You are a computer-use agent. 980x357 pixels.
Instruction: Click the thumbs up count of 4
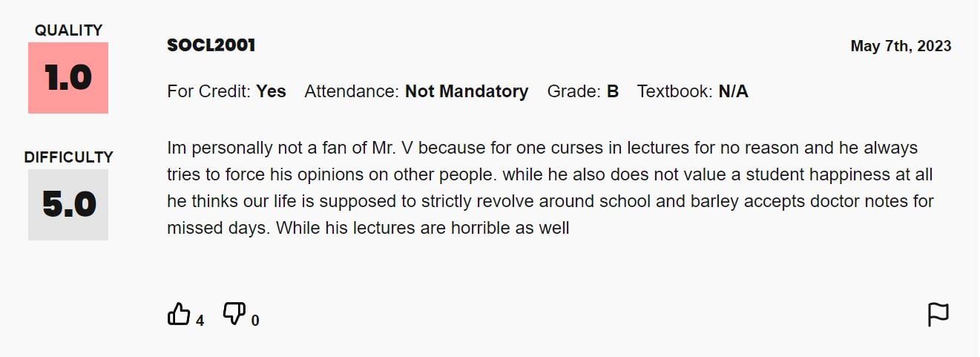200,321
